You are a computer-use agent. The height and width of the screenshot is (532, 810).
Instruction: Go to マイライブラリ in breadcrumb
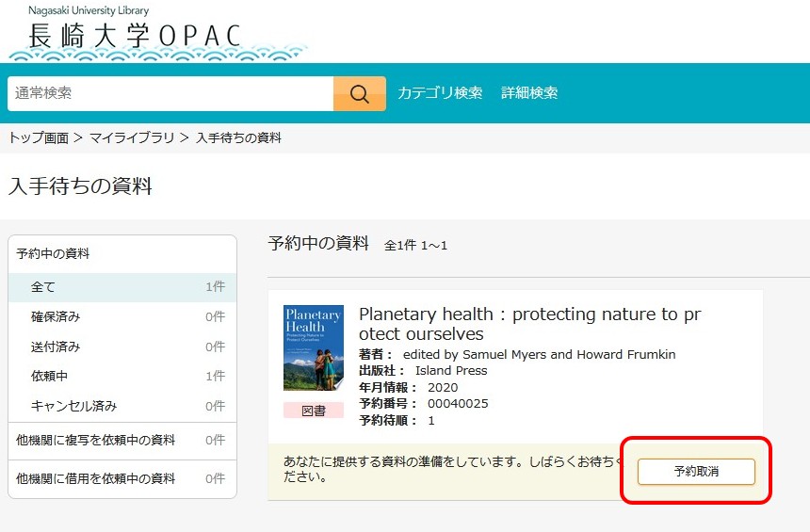pyautogui.click(x=132, y=138)
